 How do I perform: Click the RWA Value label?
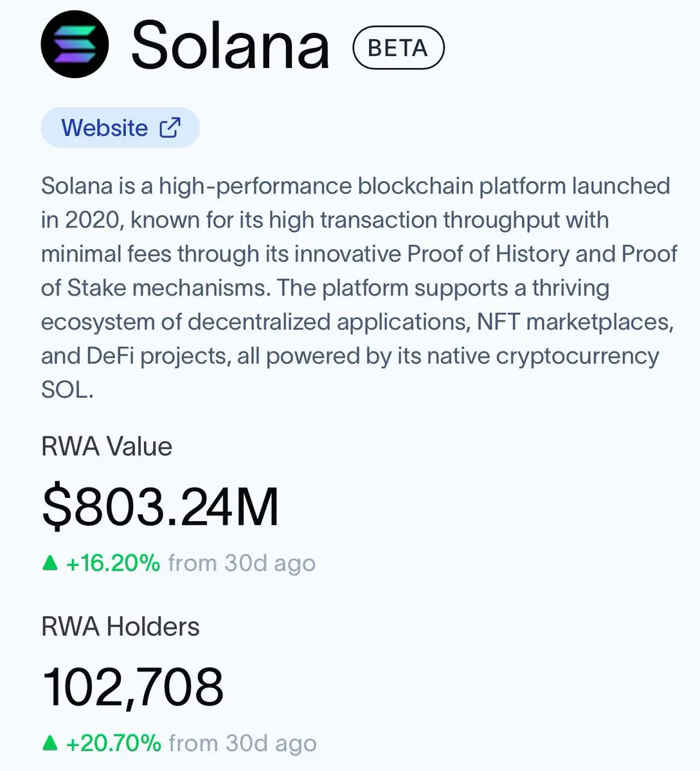107,447
